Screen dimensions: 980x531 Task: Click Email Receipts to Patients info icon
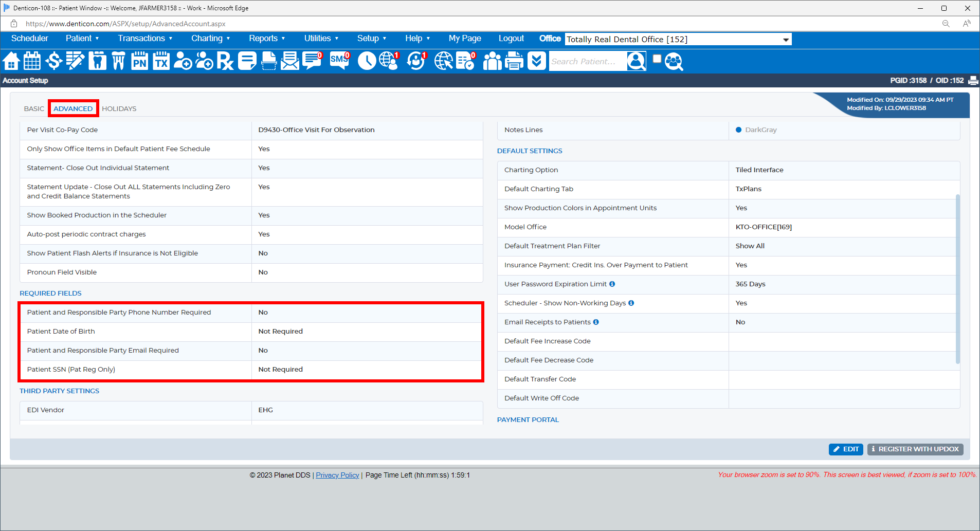pyautogui.click(x=596, y=322)
